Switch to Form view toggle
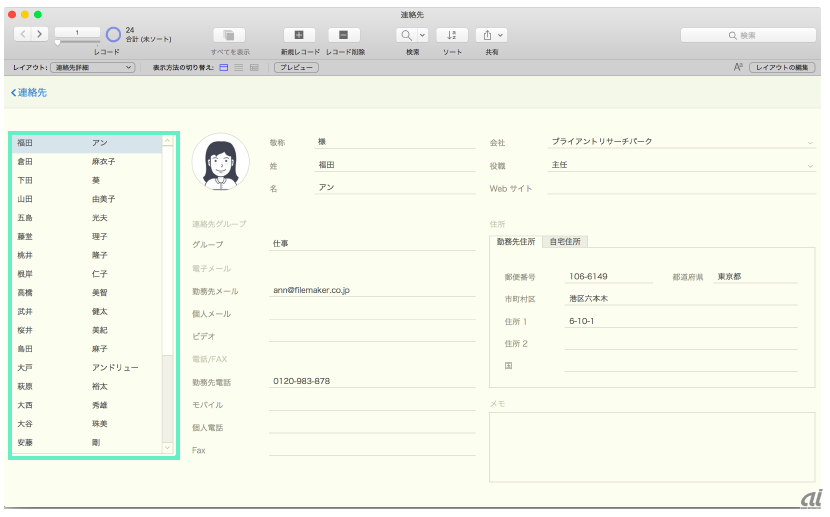 coord(224,67)
